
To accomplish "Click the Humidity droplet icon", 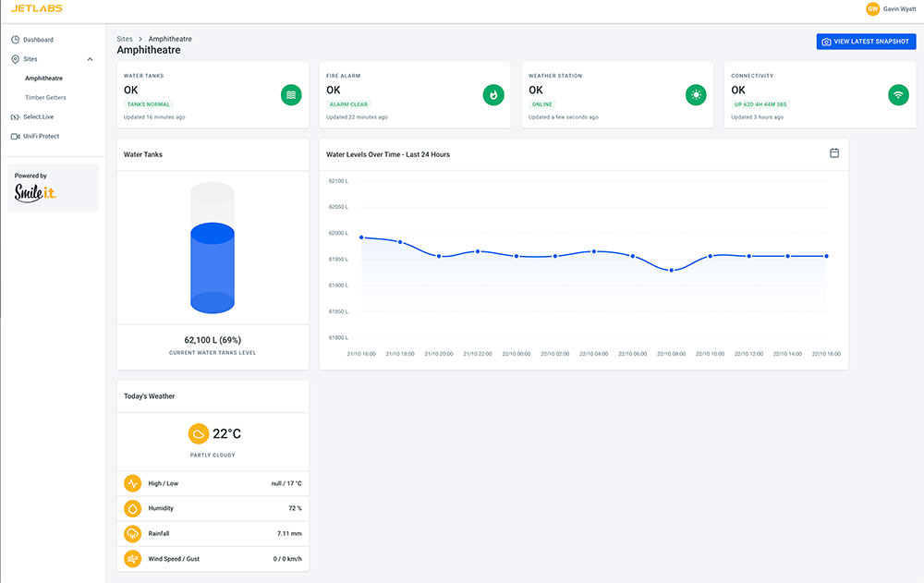I will pyautogui.click(x=132, y=508).
